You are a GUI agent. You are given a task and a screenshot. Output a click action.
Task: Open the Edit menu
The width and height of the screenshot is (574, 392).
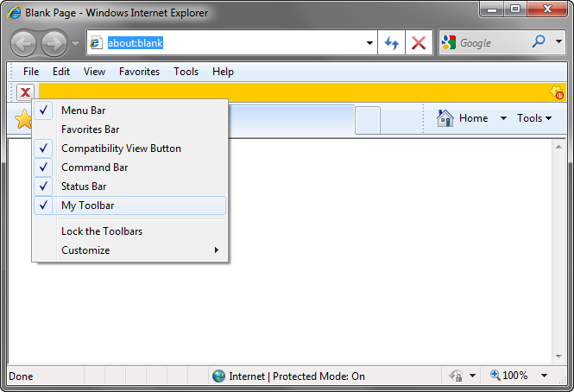coord(61,72)
